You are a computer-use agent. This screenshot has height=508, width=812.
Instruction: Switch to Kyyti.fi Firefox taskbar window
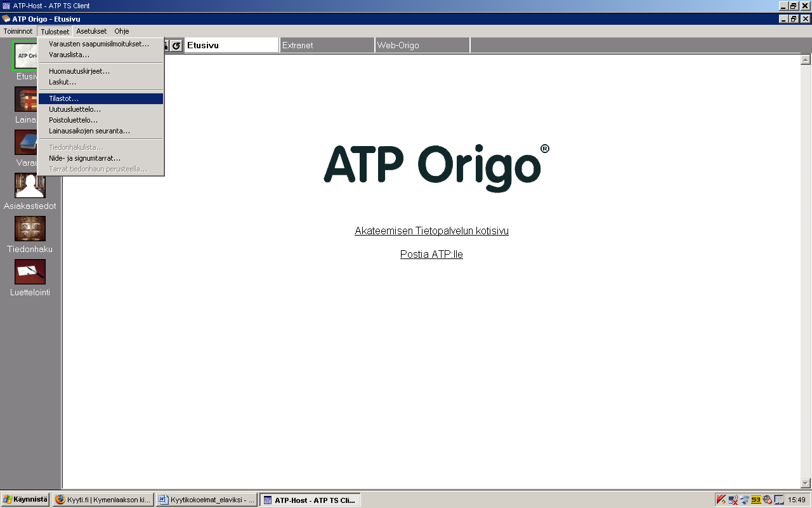point(103,500)
